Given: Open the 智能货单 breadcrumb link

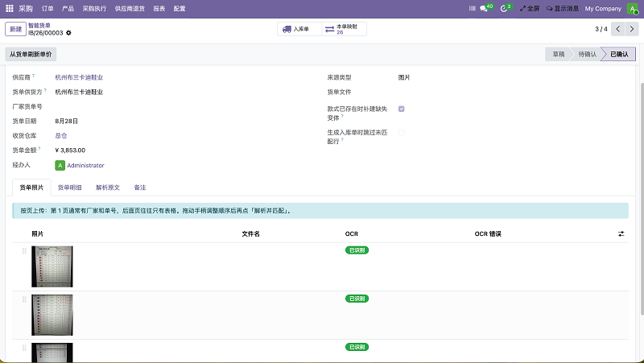Looking at the screenshot, I should 39,26.
